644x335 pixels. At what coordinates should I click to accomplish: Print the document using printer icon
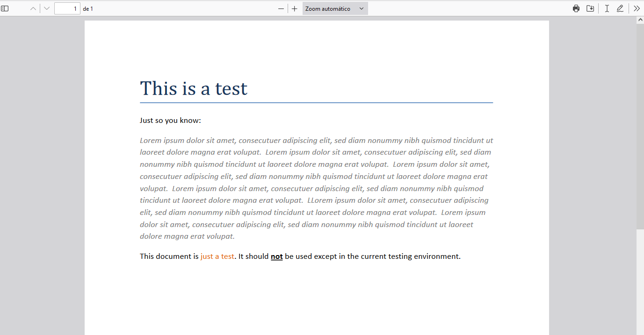click(576, 8)
